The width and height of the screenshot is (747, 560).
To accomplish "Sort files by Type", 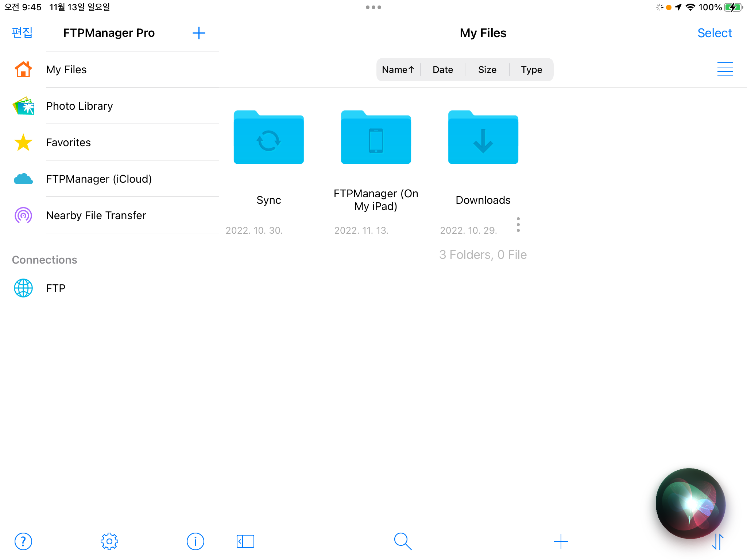I will pyautogui.click(x=531, y=70).
